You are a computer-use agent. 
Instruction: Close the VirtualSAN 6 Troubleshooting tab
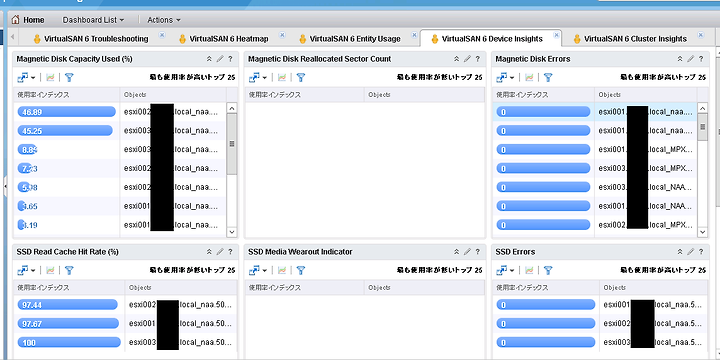coord(162,34)
